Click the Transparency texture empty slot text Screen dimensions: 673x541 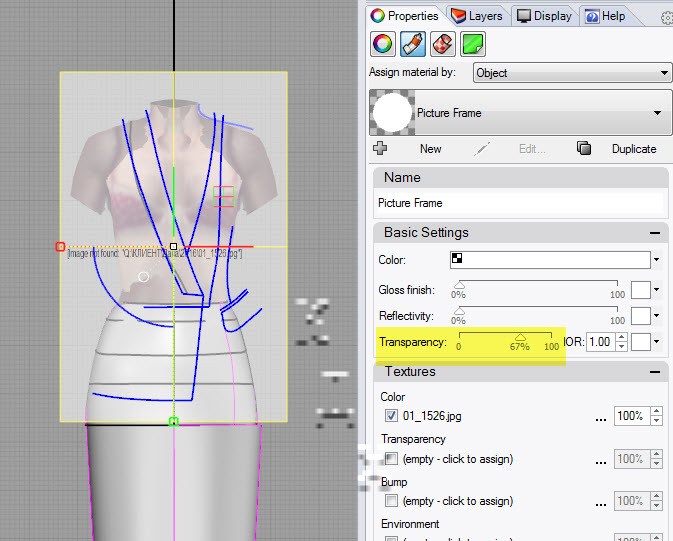click(458, 459)
